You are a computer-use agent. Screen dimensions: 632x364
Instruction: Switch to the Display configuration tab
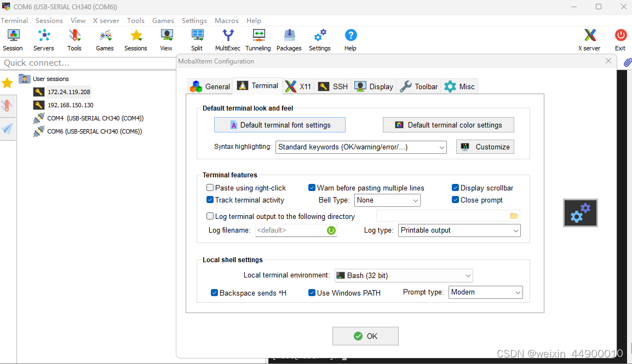(374, 86)
